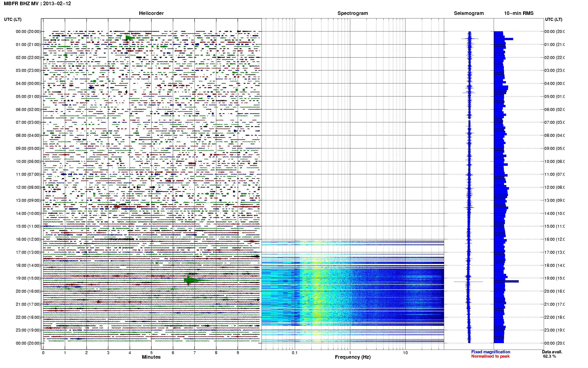Click the '10-min RMS' column heading
The width and height of the screenshot is (588, 368).
519,13
